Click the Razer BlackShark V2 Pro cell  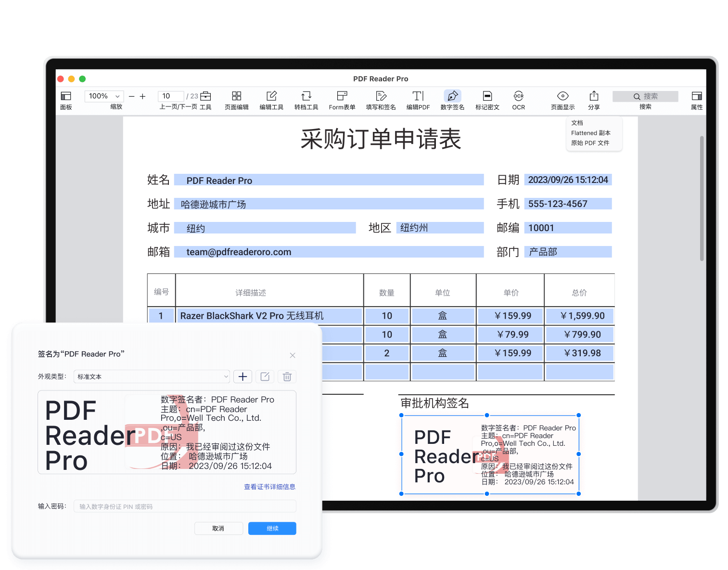(x=269, y=316)
